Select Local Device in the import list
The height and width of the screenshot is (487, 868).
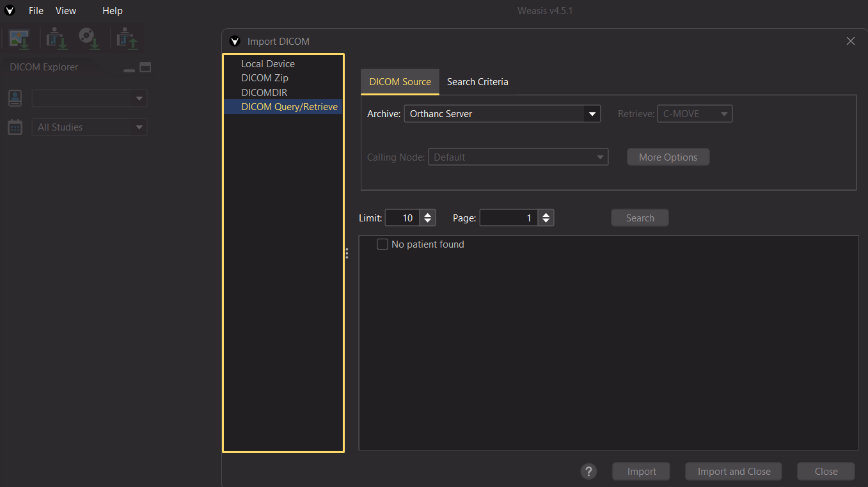pos(283,64)
